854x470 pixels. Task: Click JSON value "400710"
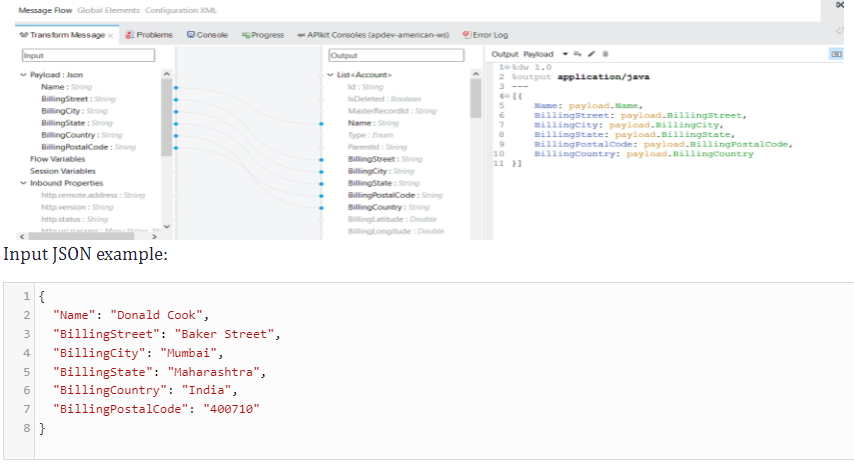pos(231,409)
